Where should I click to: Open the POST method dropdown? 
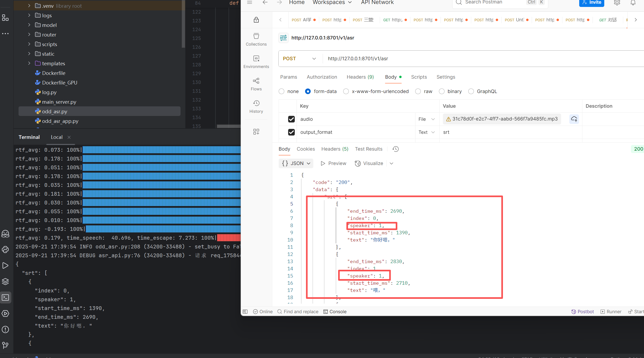[299, 59]
